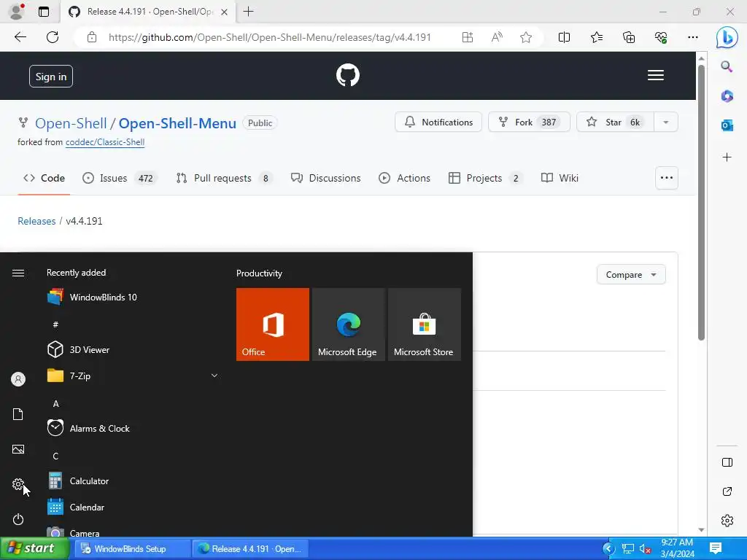Open Settings gear in Start menu sidebar
This screenshot has height=560, width=747.
coord(18,484)
